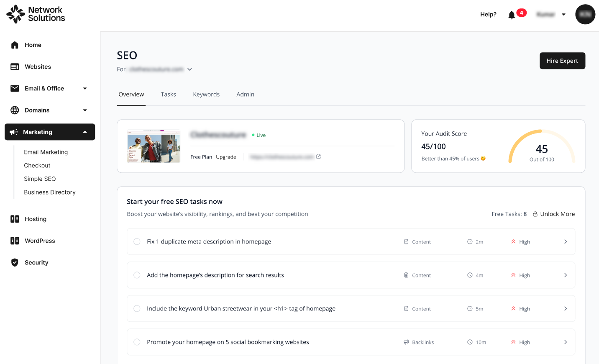Open duplicate meta description task via chevron
Screen dimensions: 599x364
(566, 241)
